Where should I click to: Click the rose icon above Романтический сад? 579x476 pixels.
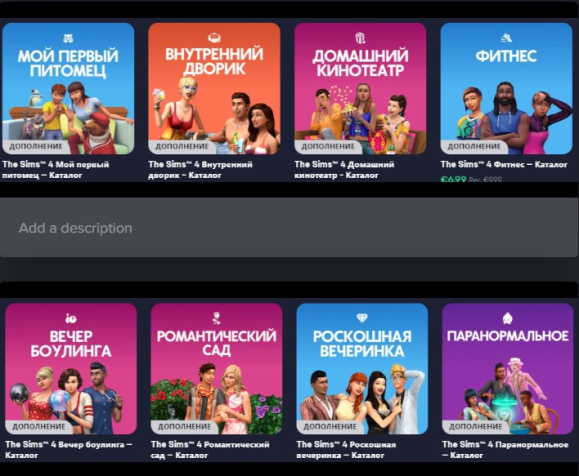click(216, 318)
